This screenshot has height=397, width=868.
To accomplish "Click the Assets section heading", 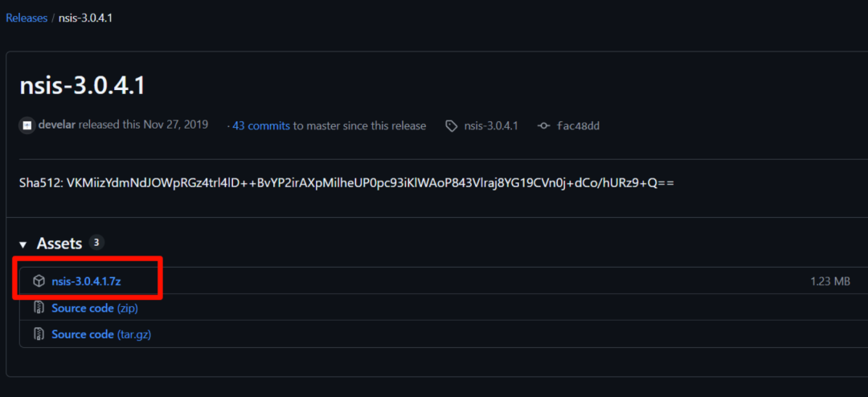I will click(x=59, y=243).
